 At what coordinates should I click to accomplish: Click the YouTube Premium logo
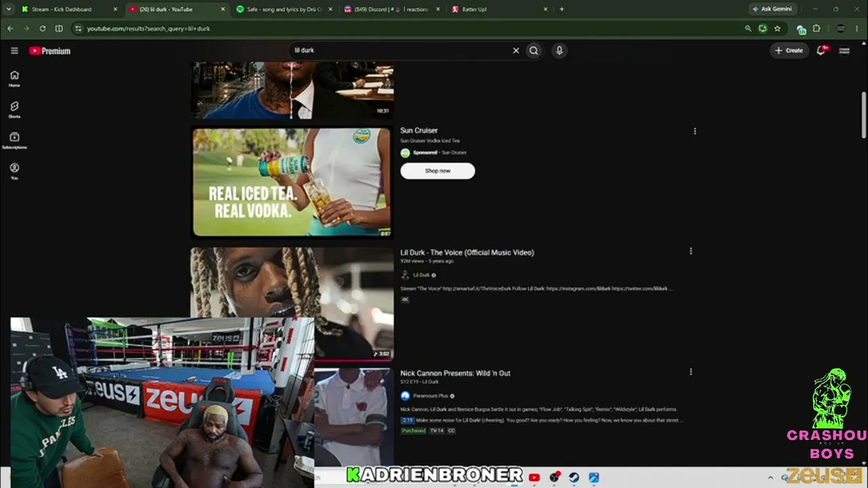click(x=50, y=51)
